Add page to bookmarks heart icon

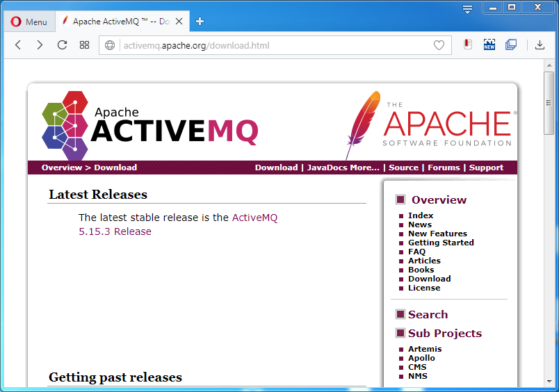pos(439,45)
